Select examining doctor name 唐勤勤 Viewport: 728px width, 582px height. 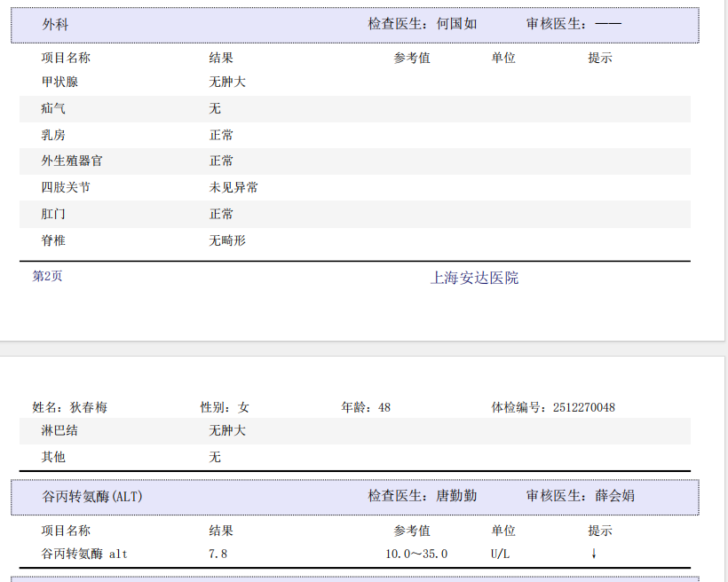tap(456, 496)
